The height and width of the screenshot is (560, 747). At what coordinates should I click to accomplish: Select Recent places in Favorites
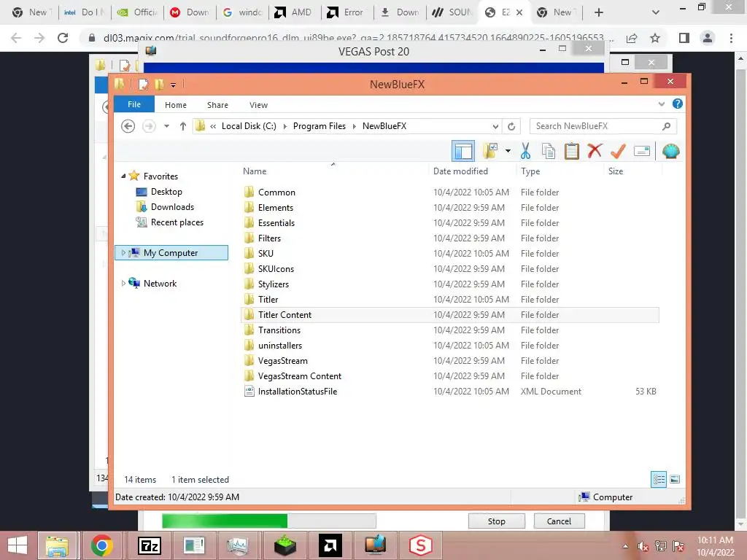(x=177, y=222)
